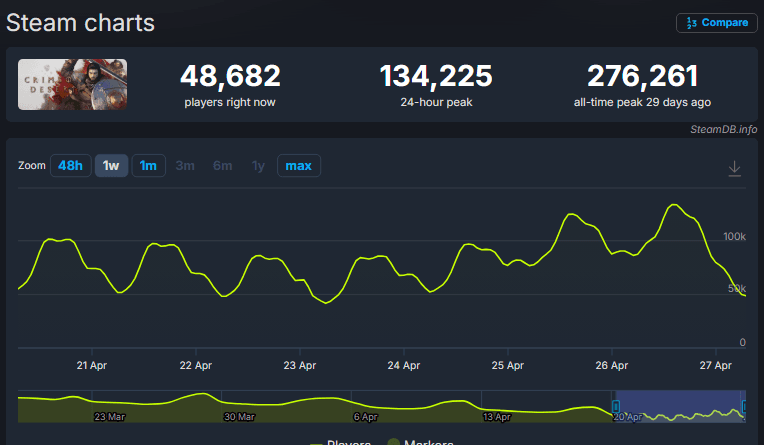The image size is (764, 445).
Task: Click the 24 Apr axis label
Action: pyautogui.click(x=403, y=365)
